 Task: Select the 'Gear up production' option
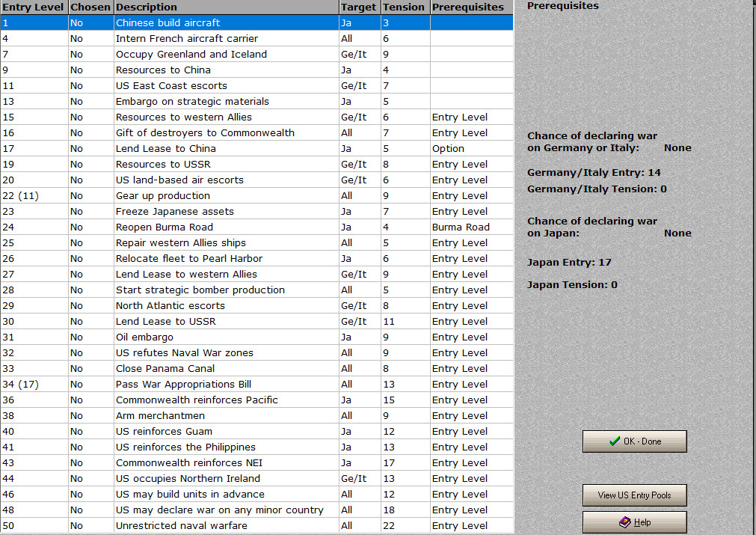pos(256,196)
